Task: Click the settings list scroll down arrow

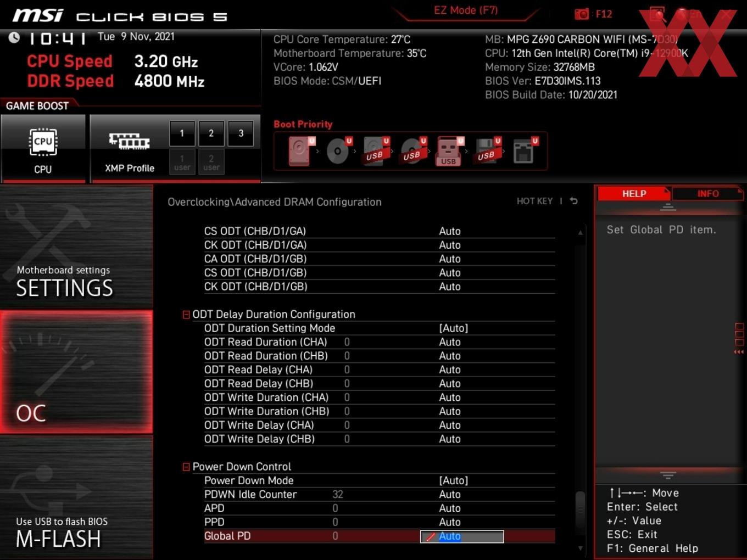Action: 580,548
